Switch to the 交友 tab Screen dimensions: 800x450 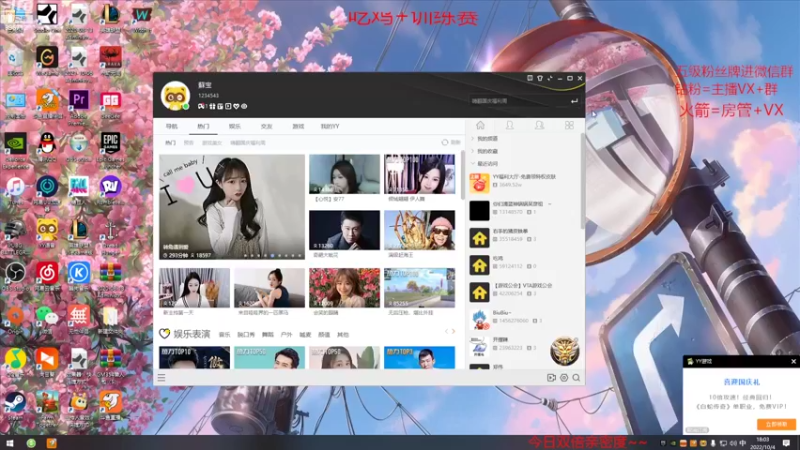click(266, 126)
